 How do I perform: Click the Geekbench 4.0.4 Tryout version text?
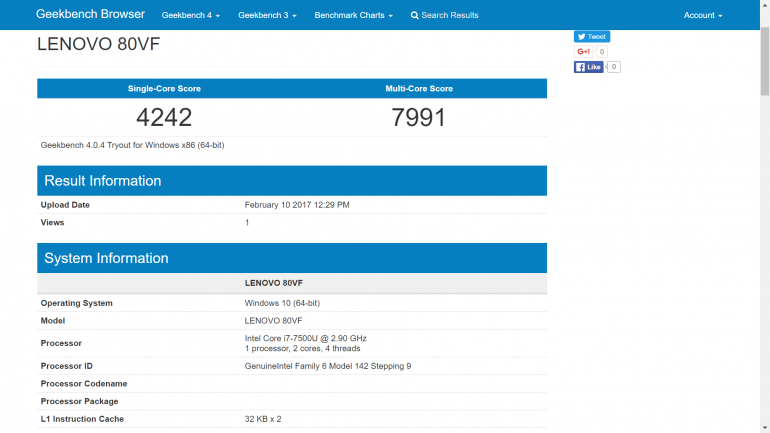(x=132, y=145)
